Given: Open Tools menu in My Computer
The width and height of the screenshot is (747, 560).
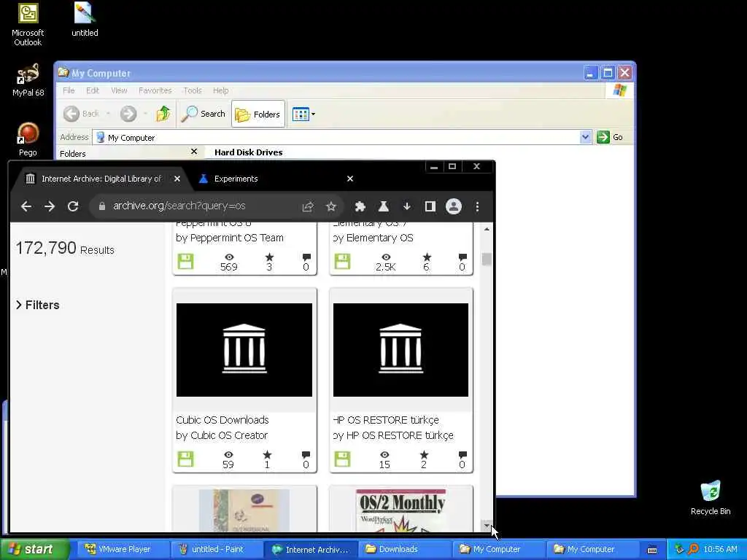Looking at the screenshot, I should click(193, 90).
